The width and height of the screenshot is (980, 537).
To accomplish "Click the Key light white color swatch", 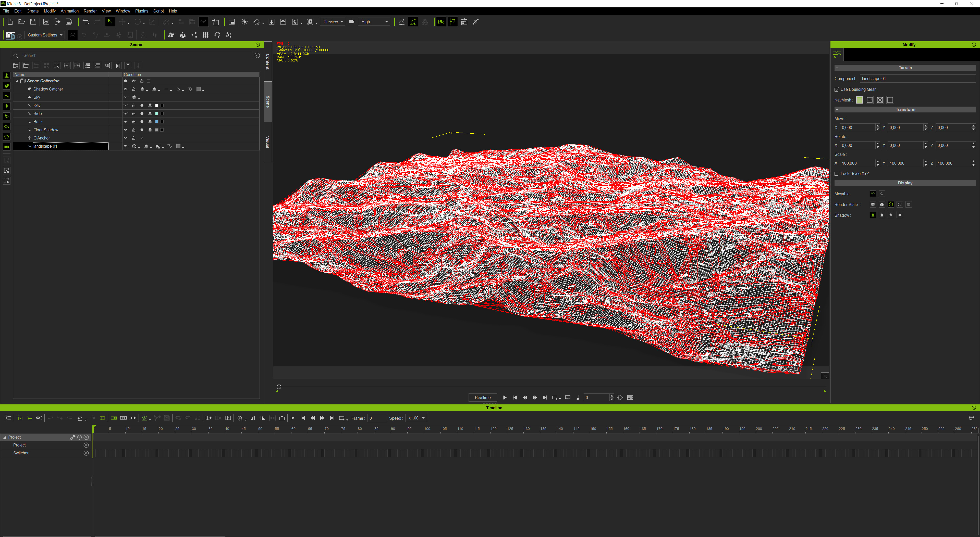I will pyautogui.click(x=157, y=106).
